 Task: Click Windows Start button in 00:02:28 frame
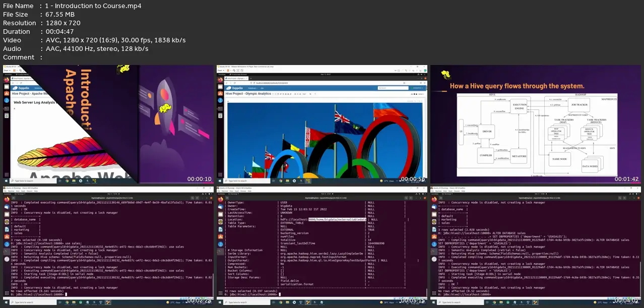(6, 302)
